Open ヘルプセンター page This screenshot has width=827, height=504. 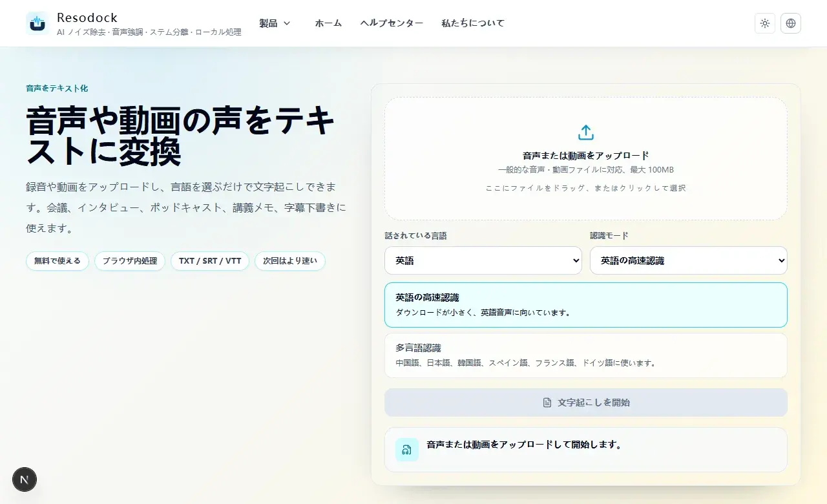pyautogui.click(x=392, y=23)
